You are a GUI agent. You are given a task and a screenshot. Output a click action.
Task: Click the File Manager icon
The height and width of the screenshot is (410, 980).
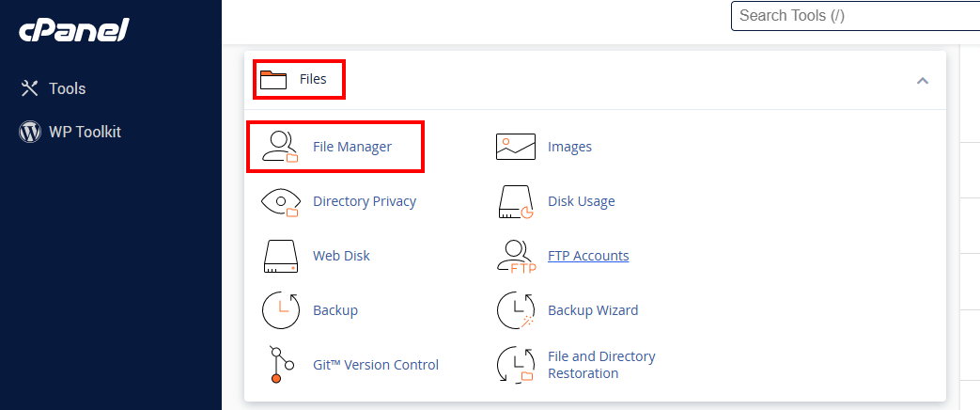[x=280, y=147]
